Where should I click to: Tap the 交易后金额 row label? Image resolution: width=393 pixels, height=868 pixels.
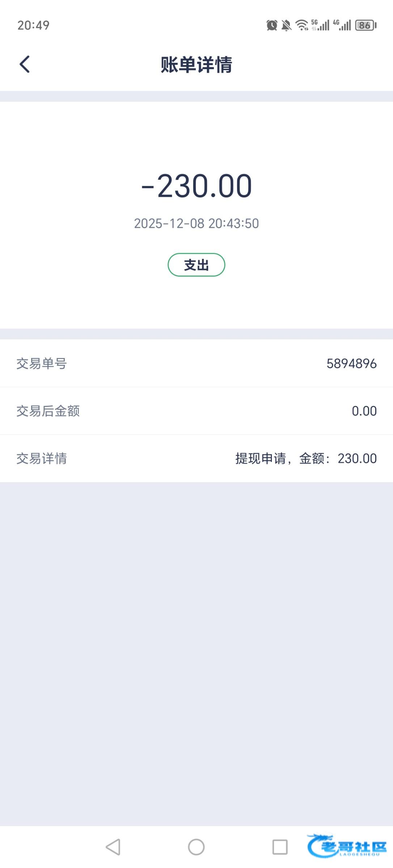click(48, 411)
